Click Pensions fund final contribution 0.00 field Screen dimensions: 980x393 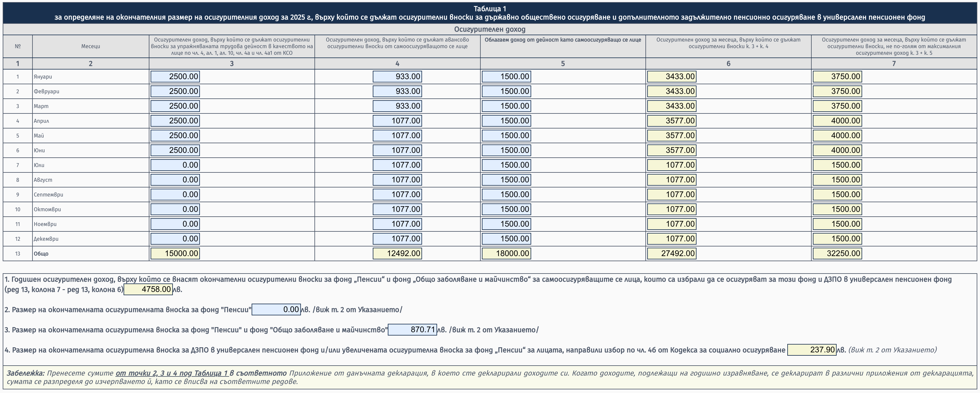[276, 310]
